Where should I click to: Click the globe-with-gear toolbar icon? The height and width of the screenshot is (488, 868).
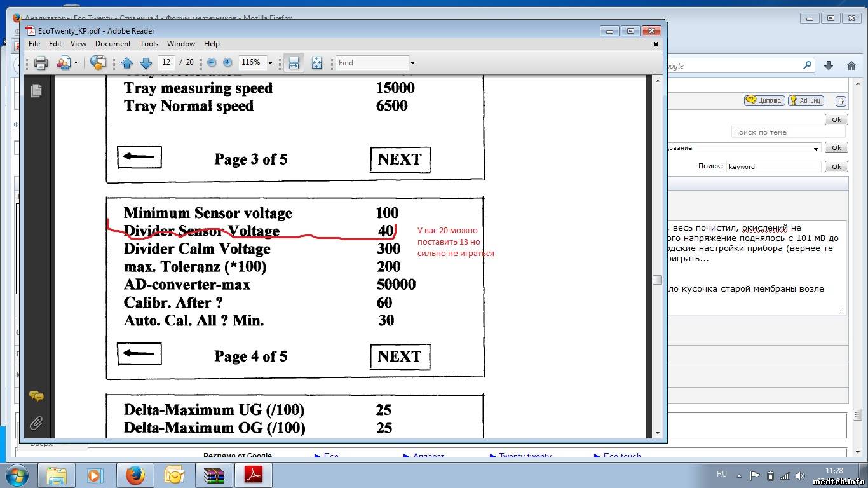[98, 63]
